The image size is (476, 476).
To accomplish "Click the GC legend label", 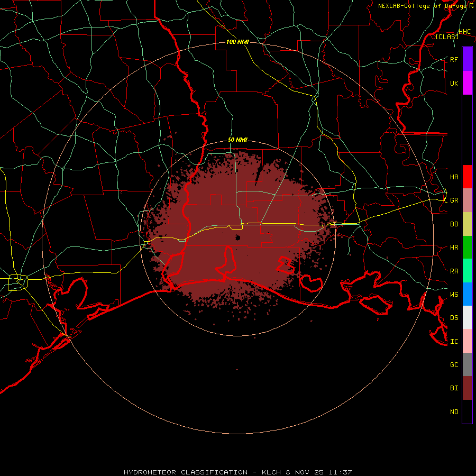I will coord(454,364).
